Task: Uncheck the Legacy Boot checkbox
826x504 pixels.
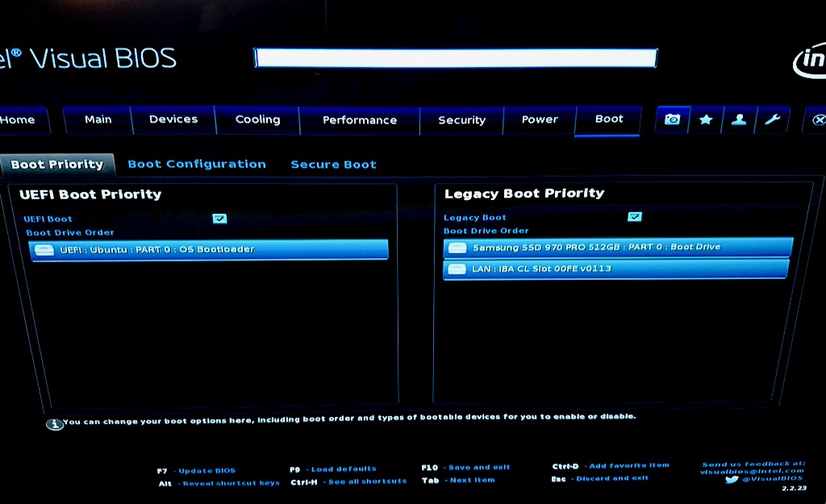Action: pos(634,216)
